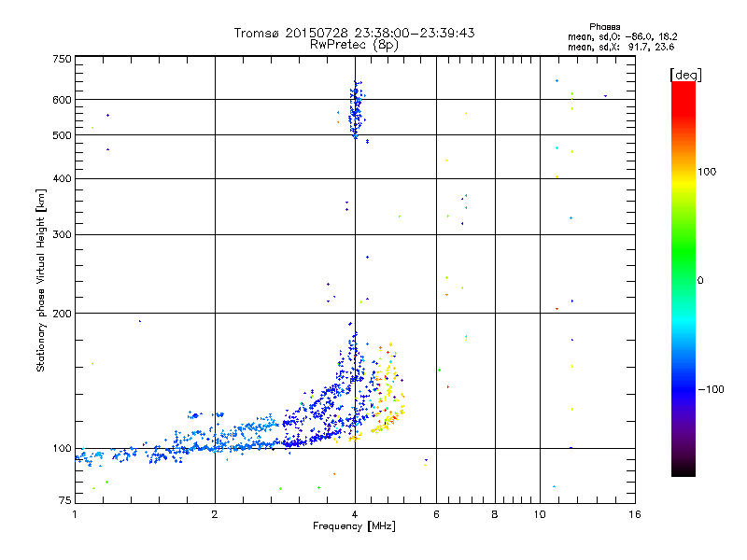Click the x-axis tick label "6"
The height and width of the screenshot is (560, 747).
[x=436, y=514]
